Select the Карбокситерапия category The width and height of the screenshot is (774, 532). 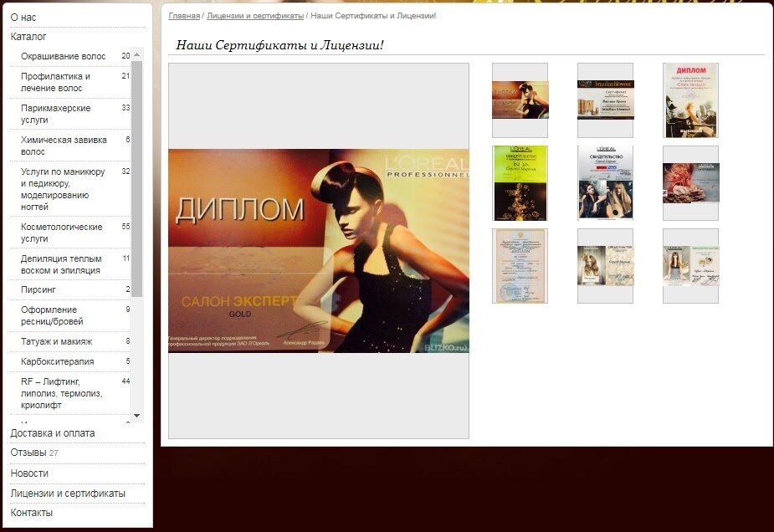(x=57, y=361)
